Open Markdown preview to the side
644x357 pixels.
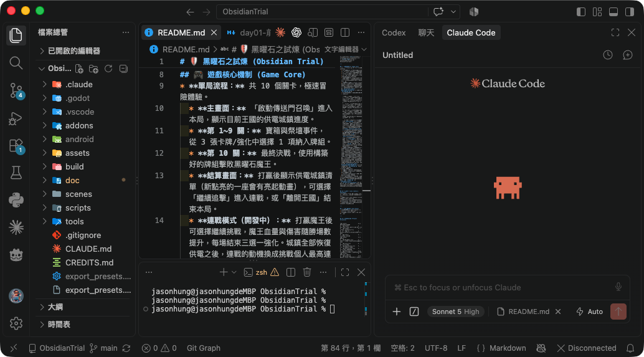coord(313,32)
